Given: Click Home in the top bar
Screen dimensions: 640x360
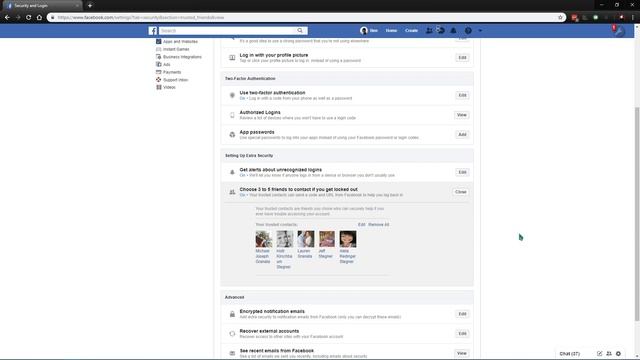Looking at the screenshot, I should pyautogui.click(x=391, y=31).
